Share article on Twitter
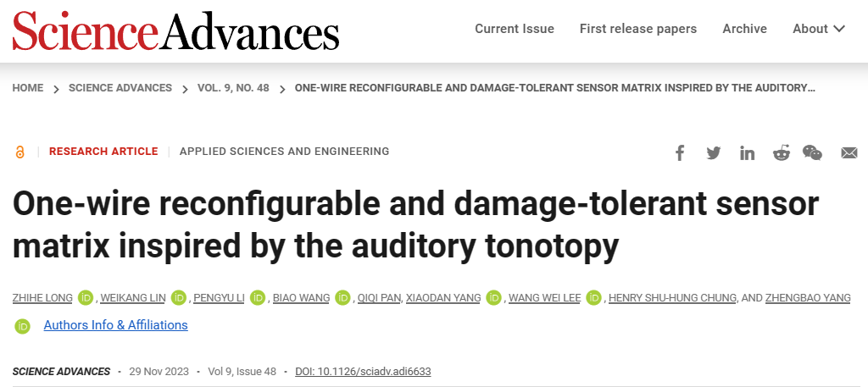The image size is (868, 387). (x=714, y=152)
